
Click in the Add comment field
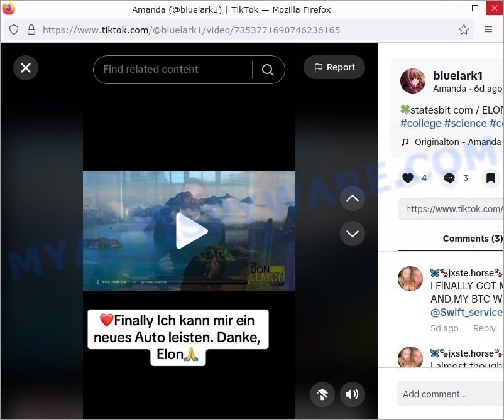pyautogui.click(x=451, y=394)
